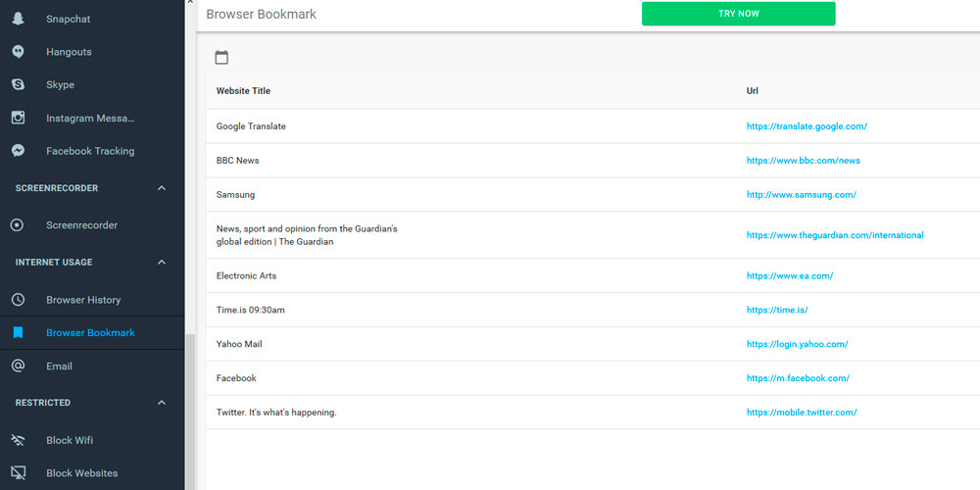This screenshot has height=490, width=980.
Task: Collapse the RESTRICTED section chevron
Action: pos(162,403)
